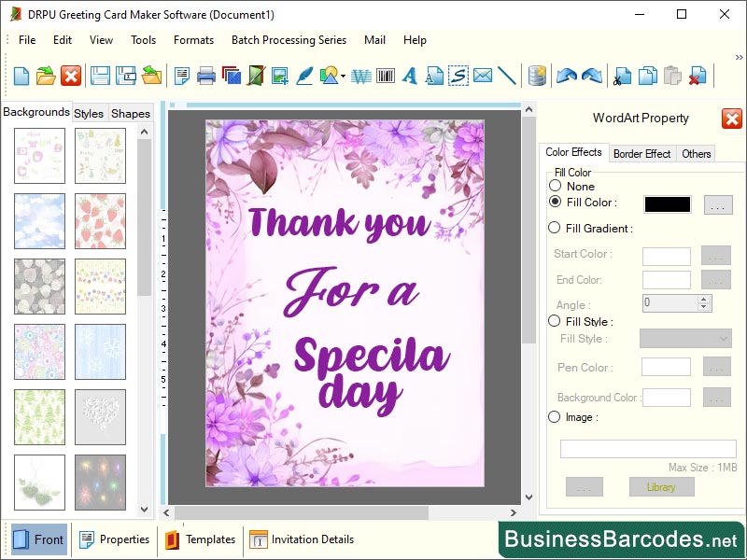The image size is (747, 560).
Task: Switch to the Styles tab
Action: [x=89, y=113]
